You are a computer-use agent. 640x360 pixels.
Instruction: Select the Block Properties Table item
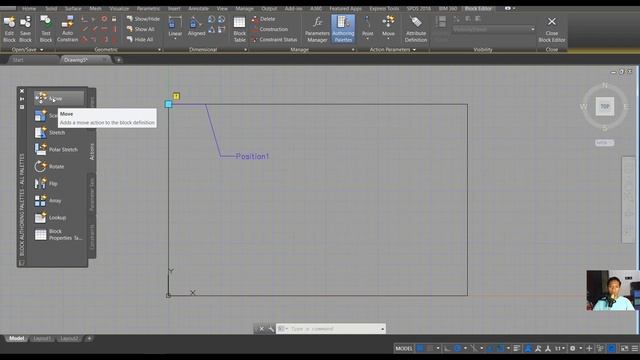(x=59, y=235)
